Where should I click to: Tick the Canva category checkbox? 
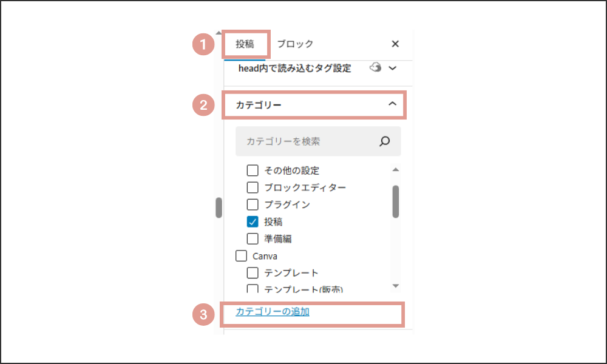241,255
